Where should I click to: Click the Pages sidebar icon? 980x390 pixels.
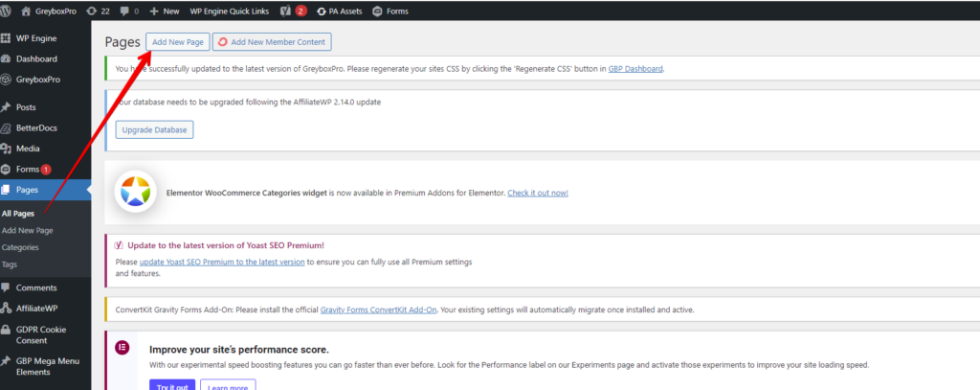coord(6,190)
